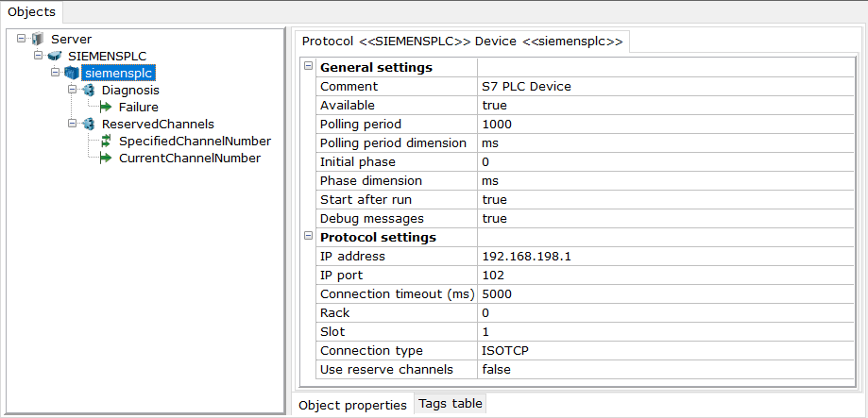The height and width of the screenshot is (418, 868).
Task: Click the SpecifiedChannelNumber tag icon
Action: click(107, 141)
